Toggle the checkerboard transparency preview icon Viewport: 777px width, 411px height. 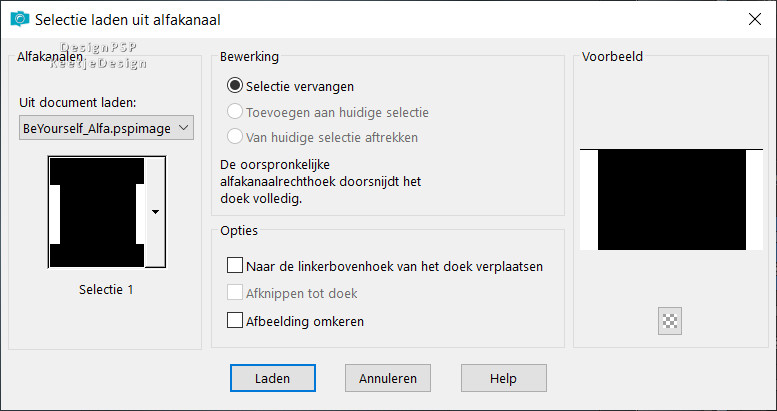click(x=670, y=321)
